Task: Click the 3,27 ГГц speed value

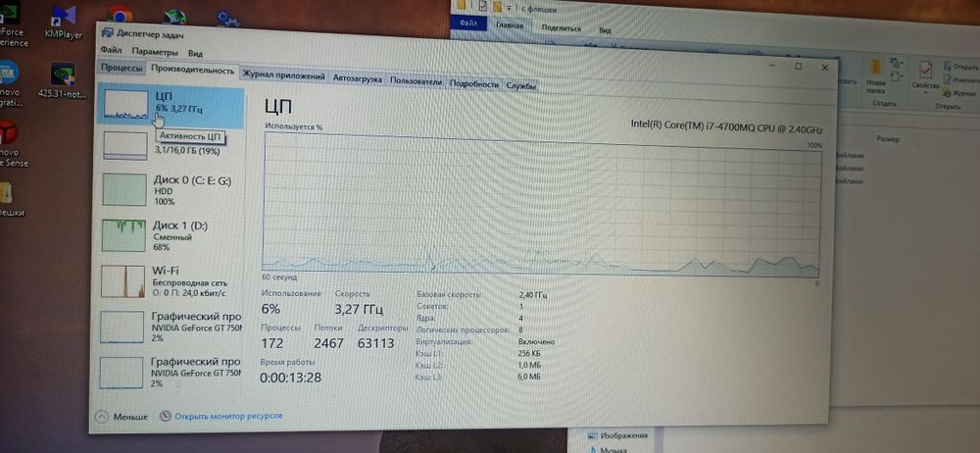Action: tap(359, 309)
